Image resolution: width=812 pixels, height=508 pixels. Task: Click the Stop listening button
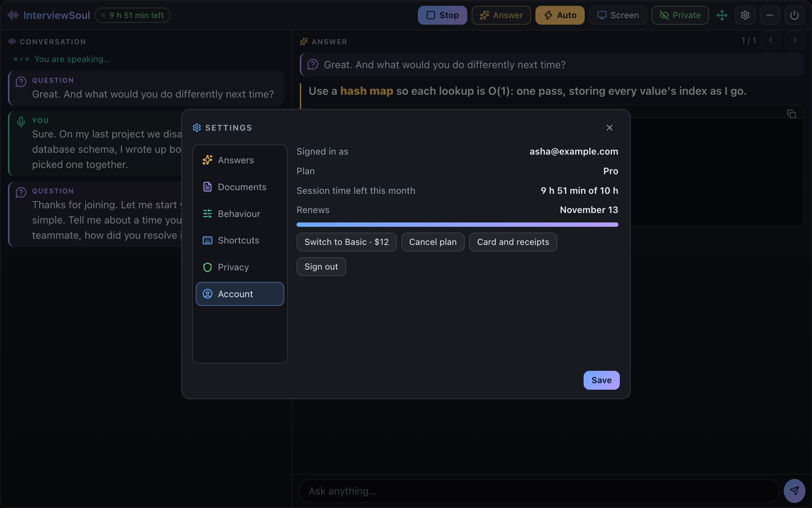tap(442, 15)
